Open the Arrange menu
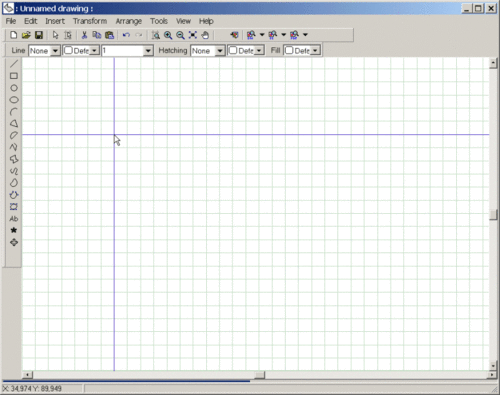 (x=129, y=21)
